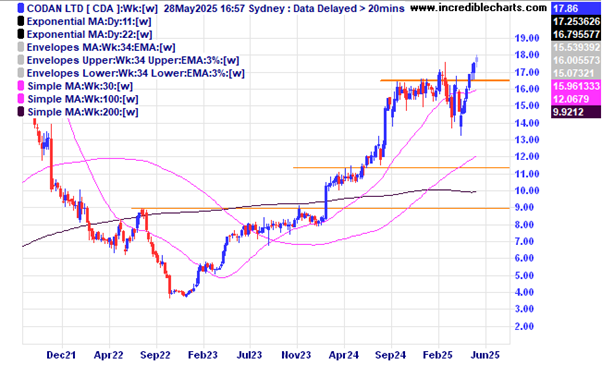
Task: Click the 2.00 price axis label
Action: click(x=524, y=326)
